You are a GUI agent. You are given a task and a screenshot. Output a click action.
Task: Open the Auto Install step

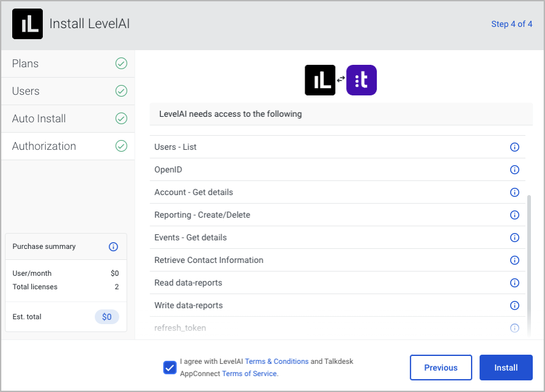tap(68, 119)
